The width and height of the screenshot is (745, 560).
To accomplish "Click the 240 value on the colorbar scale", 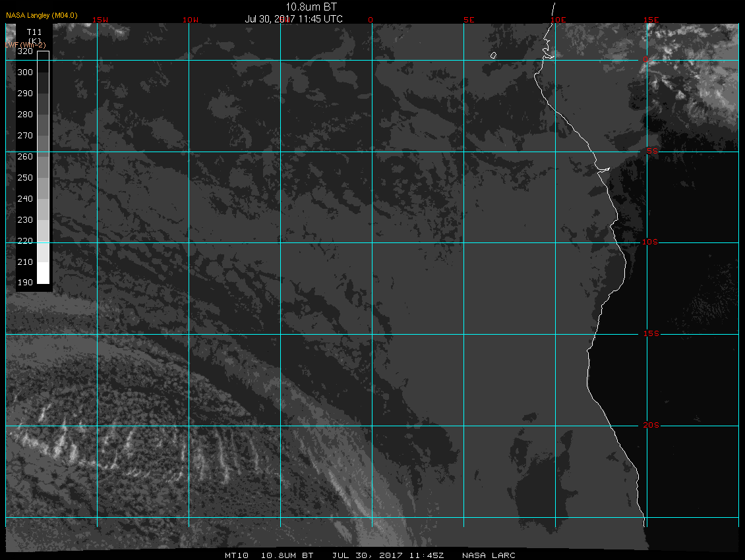I will click(x=25, y=198).
